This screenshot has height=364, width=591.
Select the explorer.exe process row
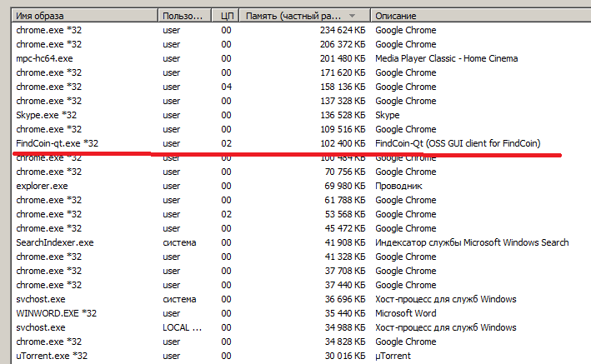point(301,186)
